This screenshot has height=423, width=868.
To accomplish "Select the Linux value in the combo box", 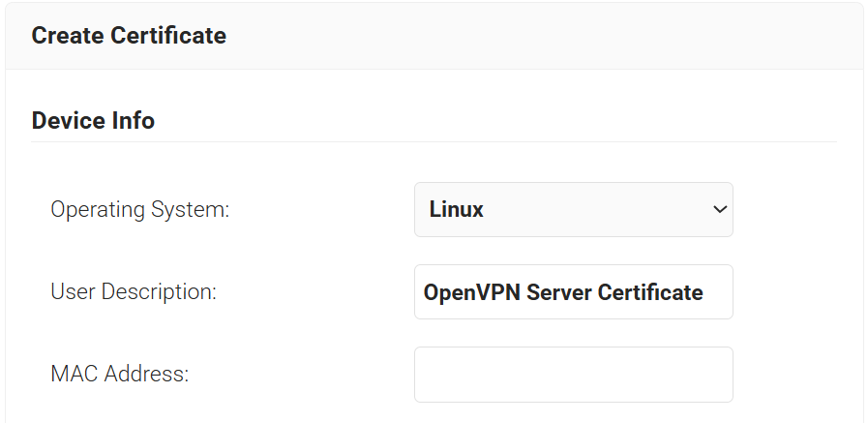I will coord(457,209).
